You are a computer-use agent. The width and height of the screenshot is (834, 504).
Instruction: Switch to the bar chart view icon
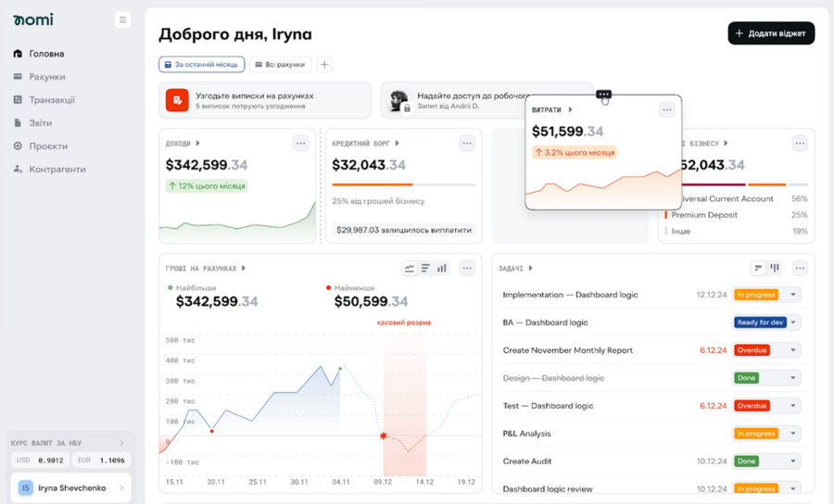pos(442,269)
